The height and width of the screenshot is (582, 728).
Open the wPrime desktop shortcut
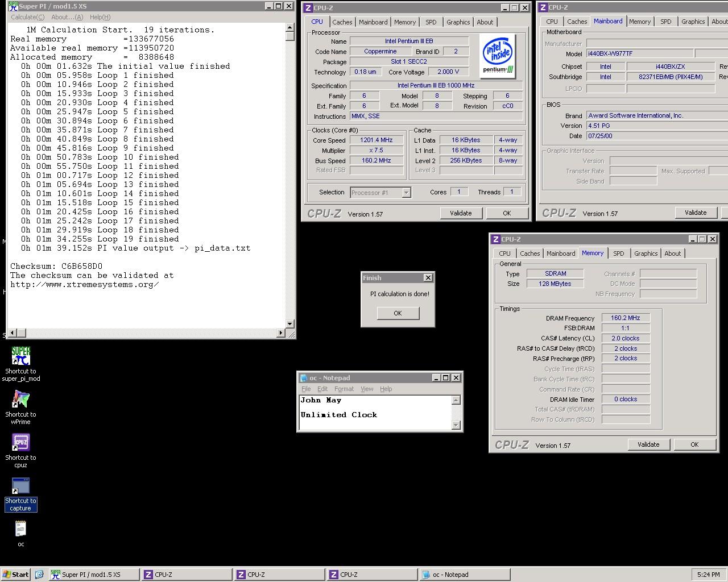click(x=21, y=407)
